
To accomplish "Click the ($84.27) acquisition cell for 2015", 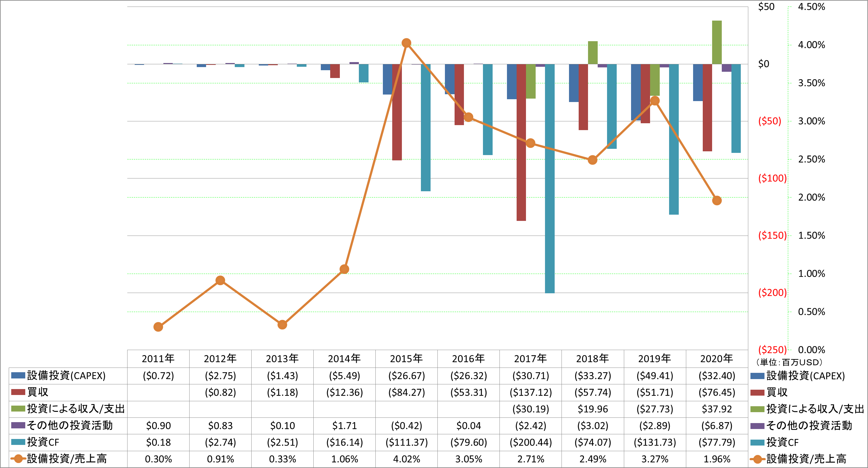I will click(406, 392).
